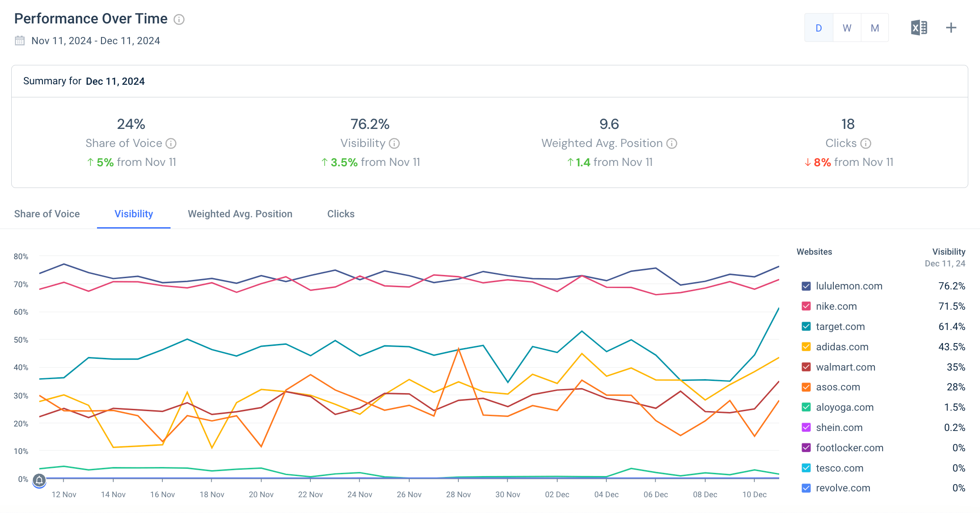Open info icon beside Performance Over Time
980x513 pixels.
(179, 19)
